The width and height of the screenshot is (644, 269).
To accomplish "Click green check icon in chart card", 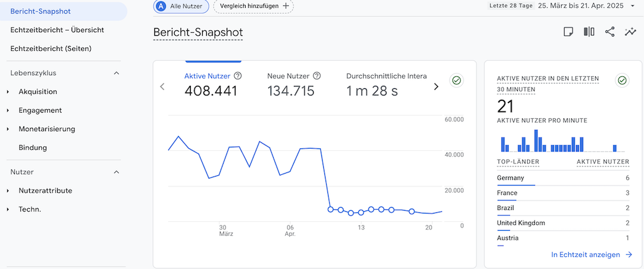I will pos(456,80).
